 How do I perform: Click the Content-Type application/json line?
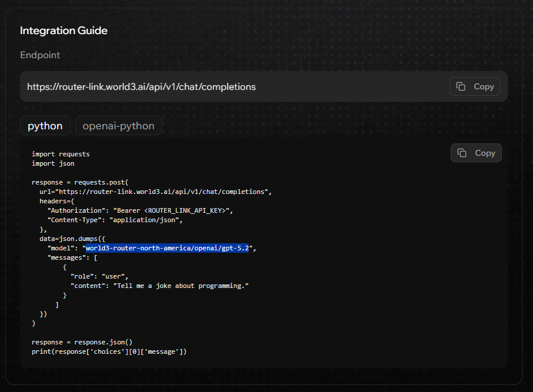coord(115,220)
